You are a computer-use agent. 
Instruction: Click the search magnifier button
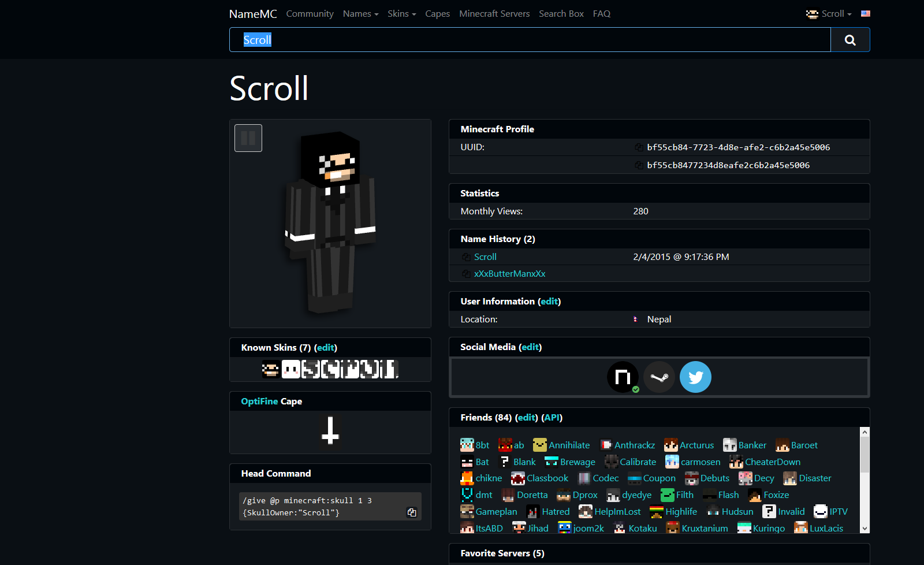[x=850, y=40]
